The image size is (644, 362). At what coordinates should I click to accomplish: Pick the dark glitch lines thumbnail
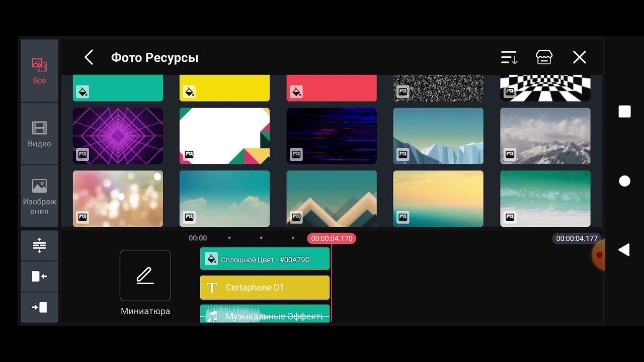coord(332,136)
